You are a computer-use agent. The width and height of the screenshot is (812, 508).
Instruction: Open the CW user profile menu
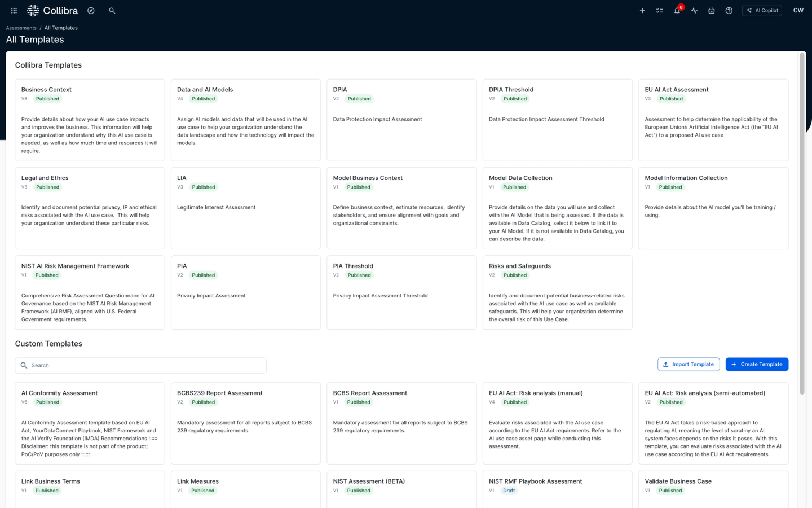pos(798,11)
